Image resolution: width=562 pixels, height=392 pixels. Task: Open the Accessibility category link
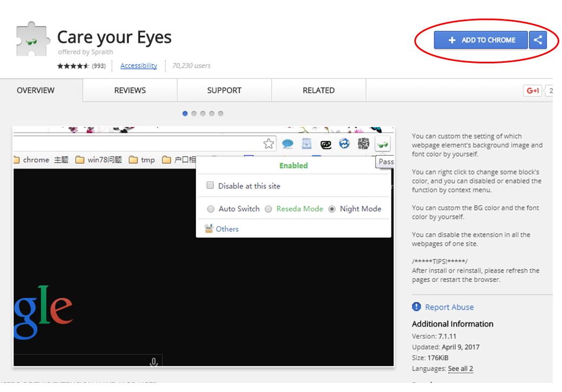pyautogui.click(x=139, y=66)
